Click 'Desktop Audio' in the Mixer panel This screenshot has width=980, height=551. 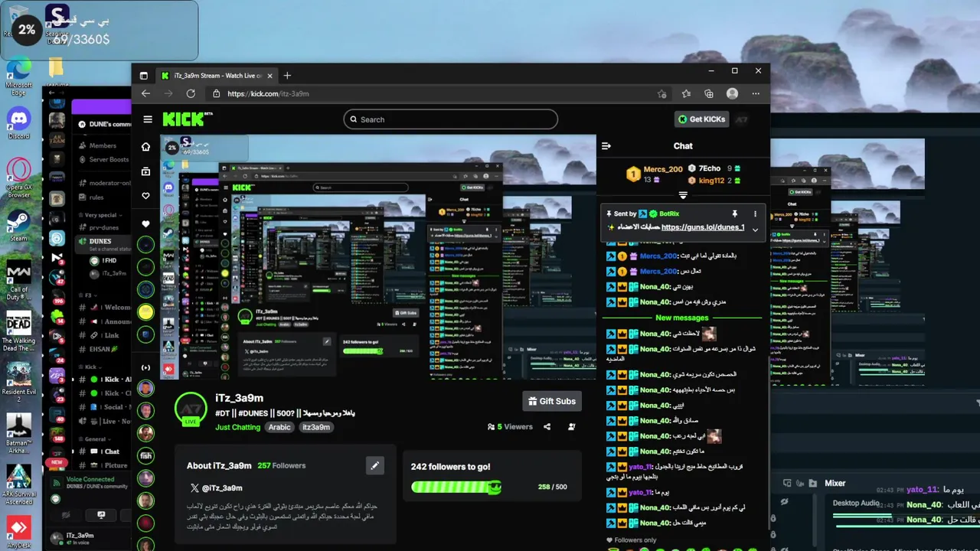[x=856, y=503]
